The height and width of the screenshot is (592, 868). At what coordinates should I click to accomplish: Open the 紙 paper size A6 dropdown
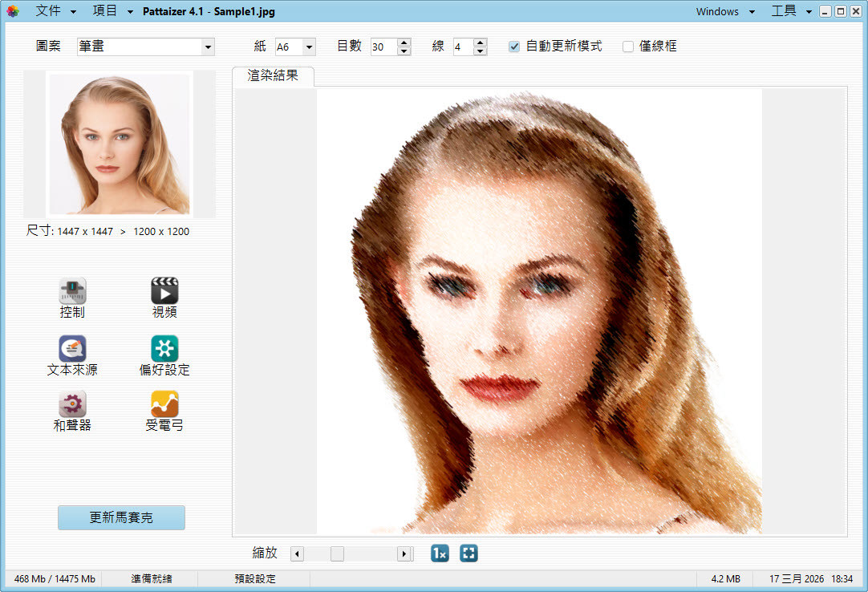tap(309, 47)
